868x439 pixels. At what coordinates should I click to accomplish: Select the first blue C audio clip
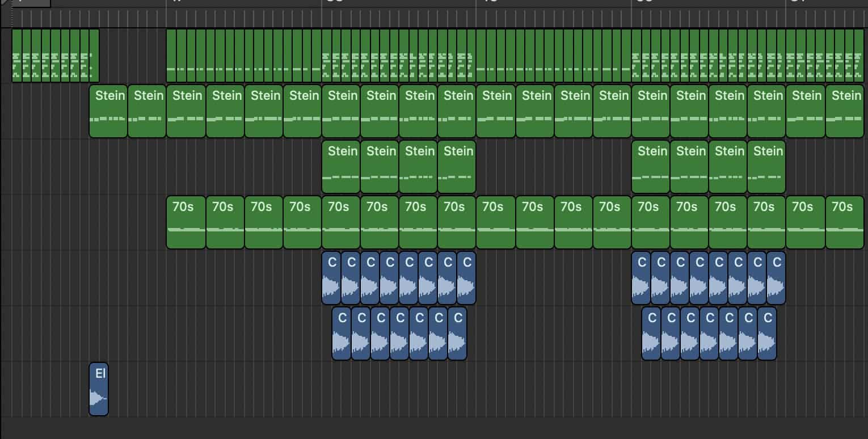(332, 278)
